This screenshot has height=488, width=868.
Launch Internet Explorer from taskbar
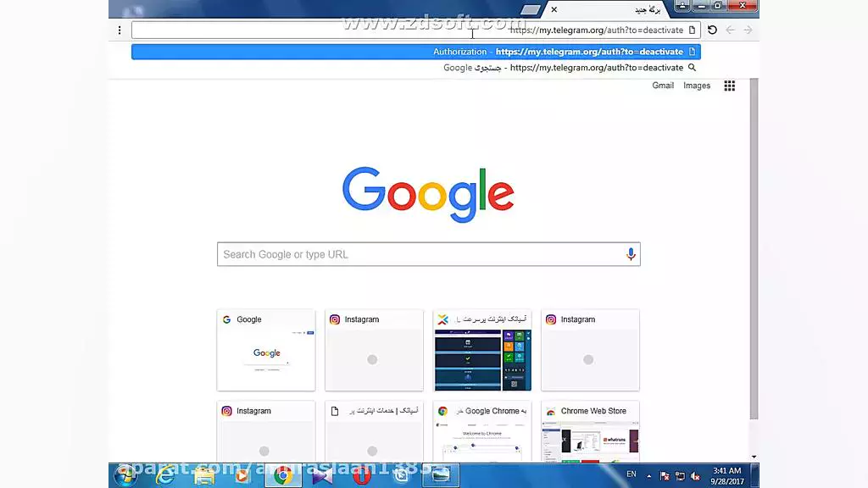(165, 475)
